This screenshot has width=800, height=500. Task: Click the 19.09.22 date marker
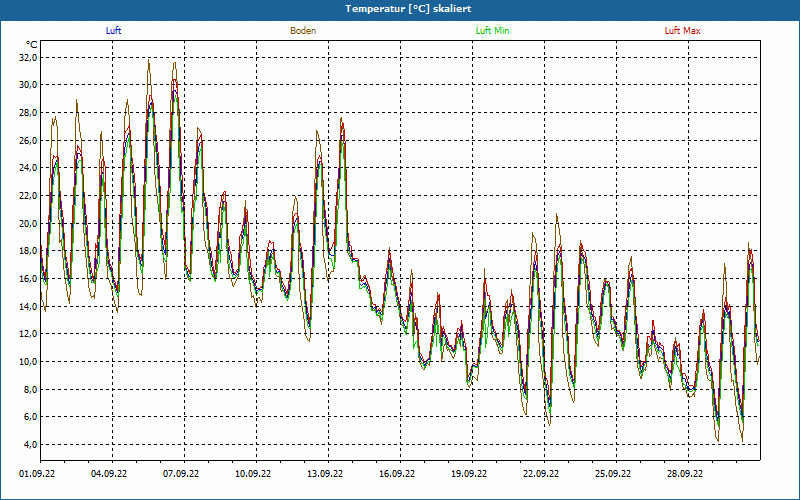(469, 475)
